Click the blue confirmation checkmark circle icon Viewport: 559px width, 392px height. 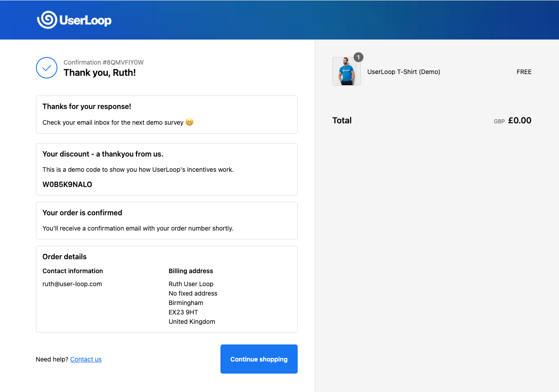tap(47, 68)
